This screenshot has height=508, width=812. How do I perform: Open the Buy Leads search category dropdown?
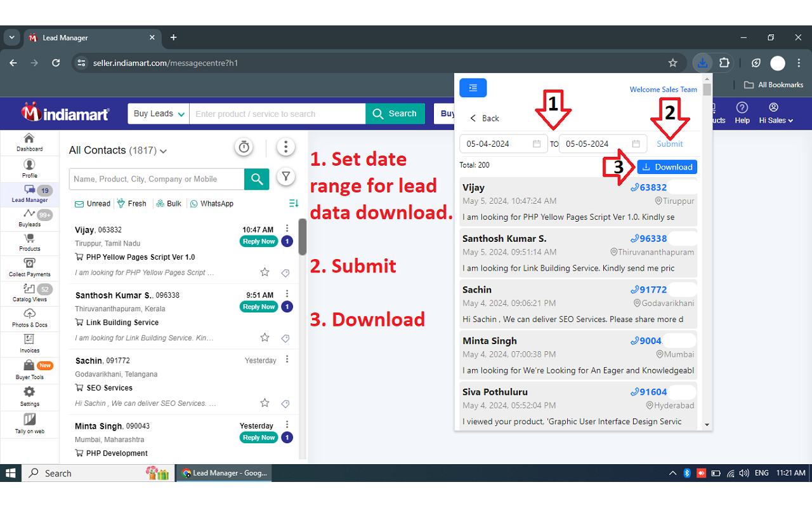[159, 114]
